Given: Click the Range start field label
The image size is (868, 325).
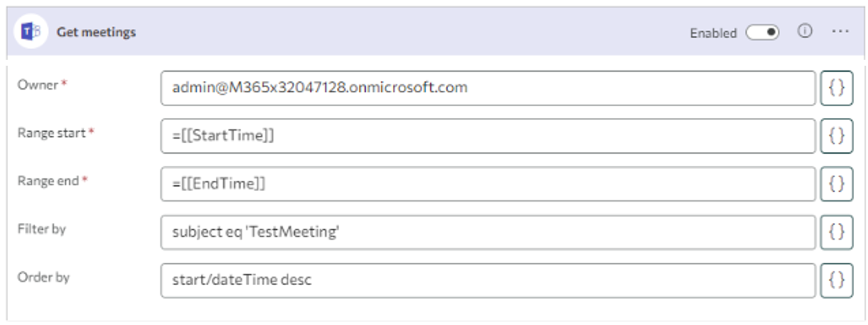Looking at the screenshot, I should tap(52, 133).
